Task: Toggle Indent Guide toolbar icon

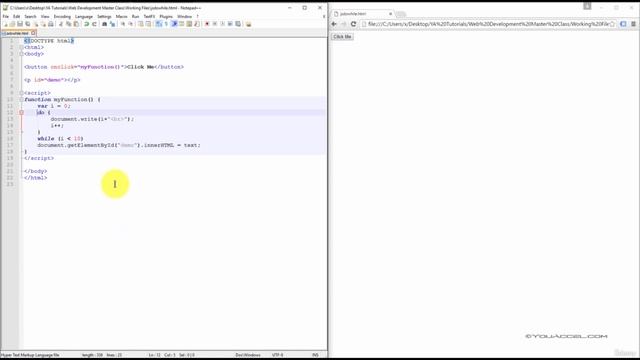Action: point(175,24)
